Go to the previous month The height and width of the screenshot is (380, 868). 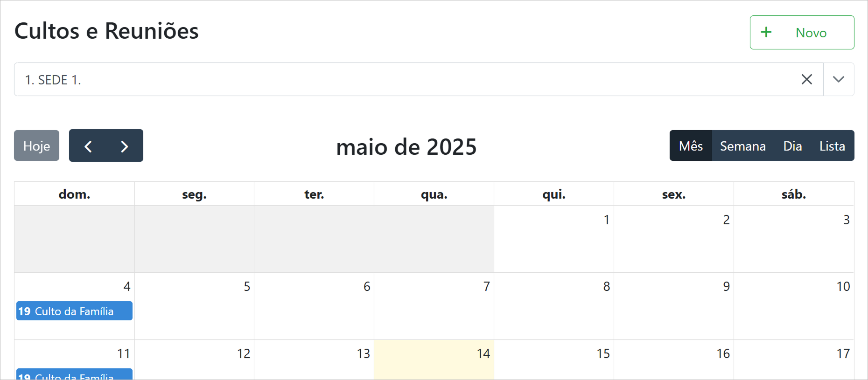point(88,146)
